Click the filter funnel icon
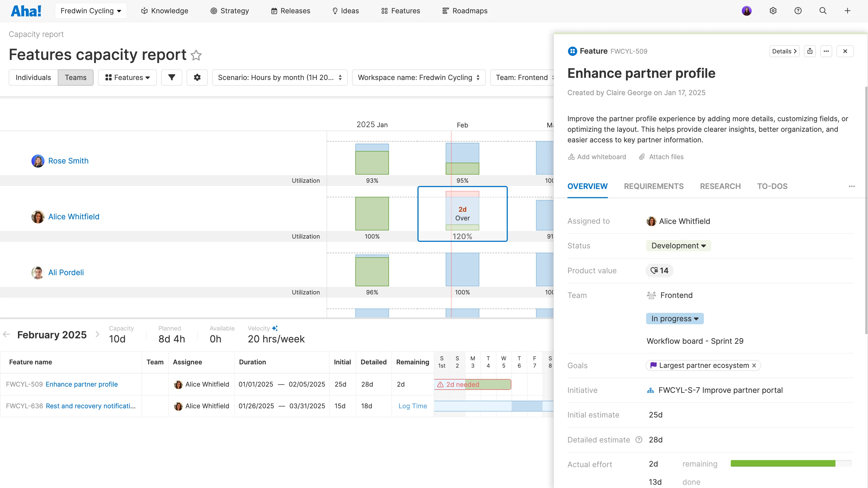868x488 pixels. click(171, 78)
